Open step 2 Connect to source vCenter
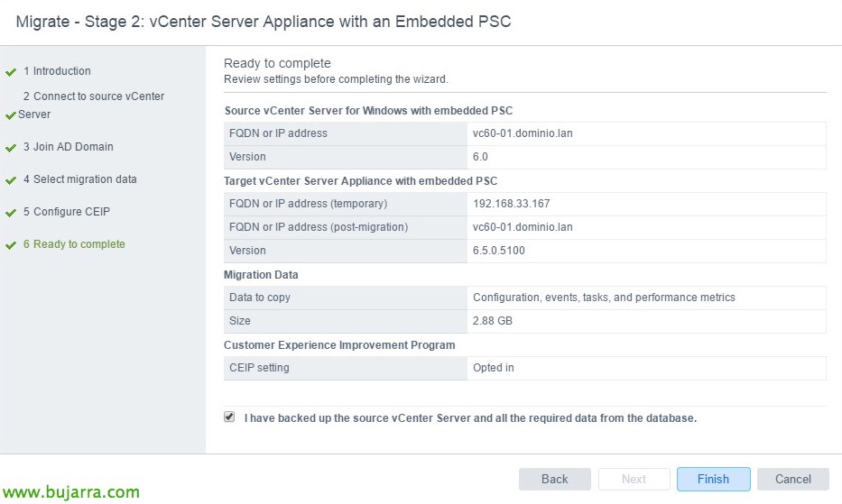 point(93,96)
